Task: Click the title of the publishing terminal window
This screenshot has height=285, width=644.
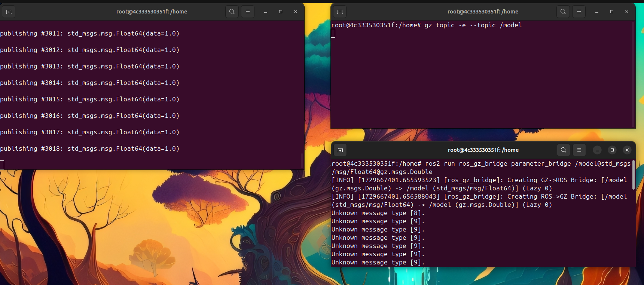Action: [152, 12]
